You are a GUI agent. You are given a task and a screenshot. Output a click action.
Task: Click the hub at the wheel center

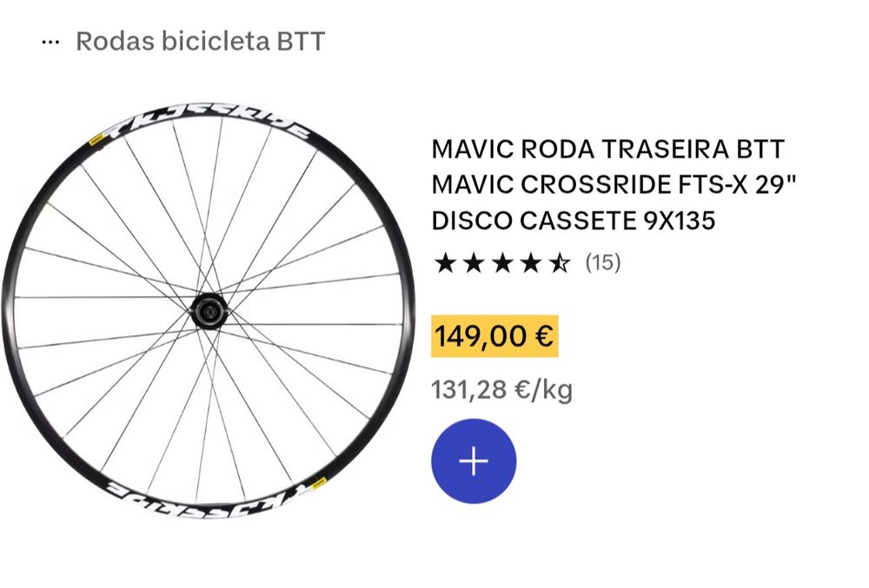(x=209, y=310)
